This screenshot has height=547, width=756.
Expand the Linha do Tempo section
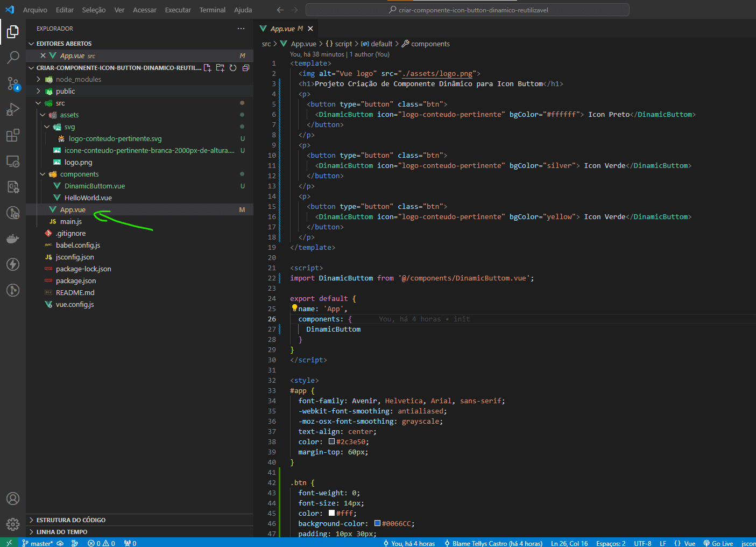61,532
